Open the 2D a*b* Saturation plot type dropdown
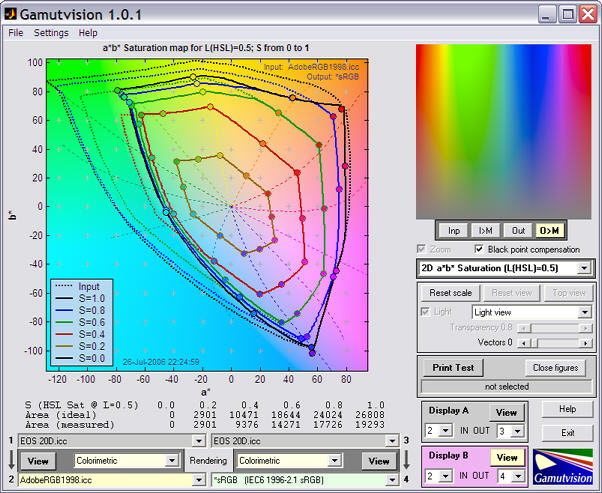This screenshot has width=602, height=493. 584,268
